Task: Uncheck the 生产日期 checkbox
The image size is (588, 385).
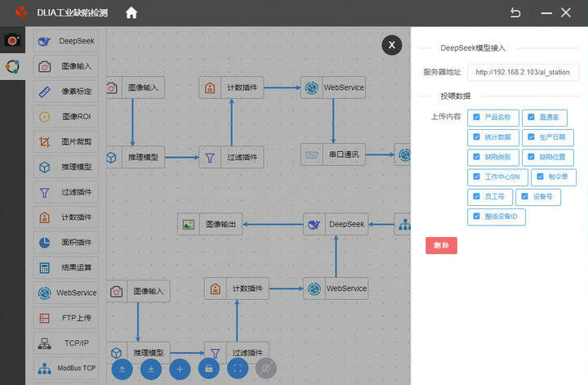Action: tap(531, 137)
